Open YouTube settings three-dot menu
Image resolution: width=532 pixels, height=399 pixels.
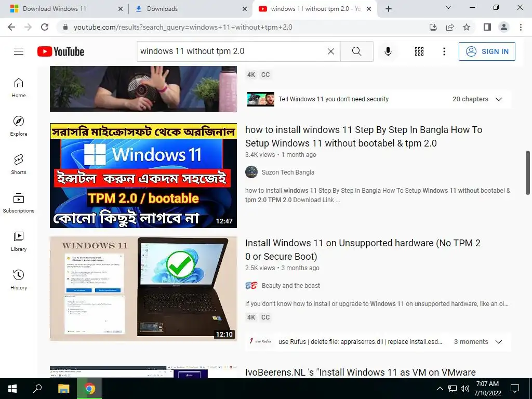click(x=444, y=51)
